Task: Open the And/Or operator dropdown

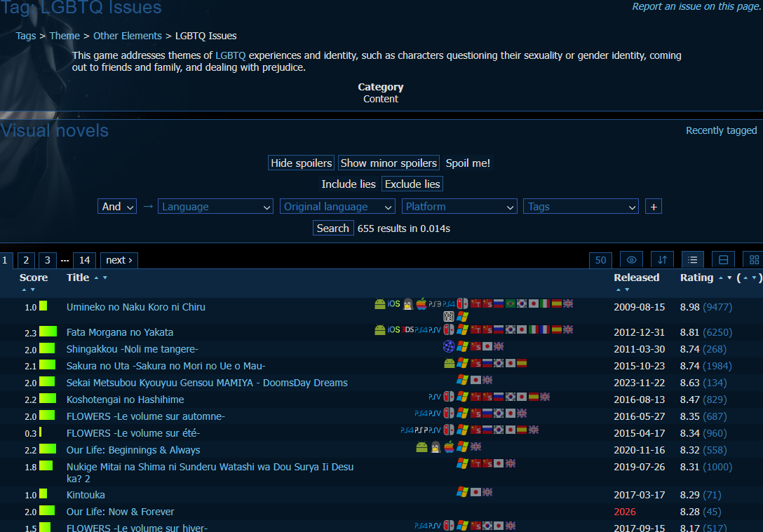Action: [117, 207]
